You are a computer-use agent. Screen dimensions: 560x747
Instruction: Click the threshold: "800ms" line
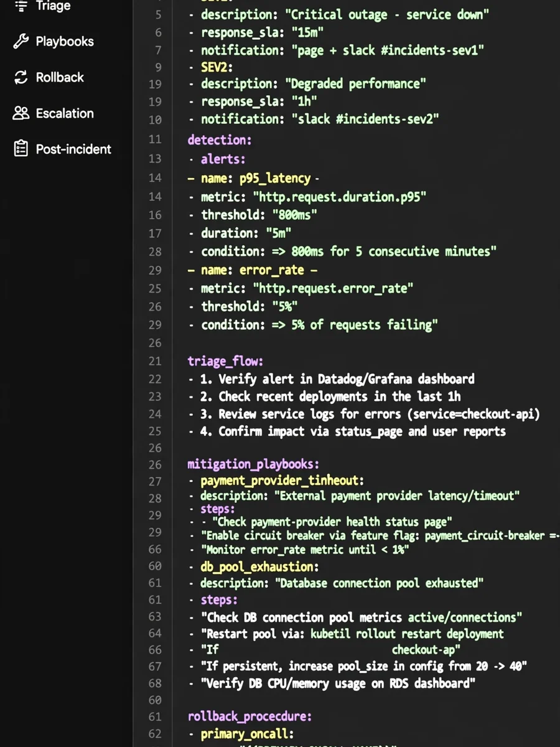pyautogui.click(x=253, y=215)
